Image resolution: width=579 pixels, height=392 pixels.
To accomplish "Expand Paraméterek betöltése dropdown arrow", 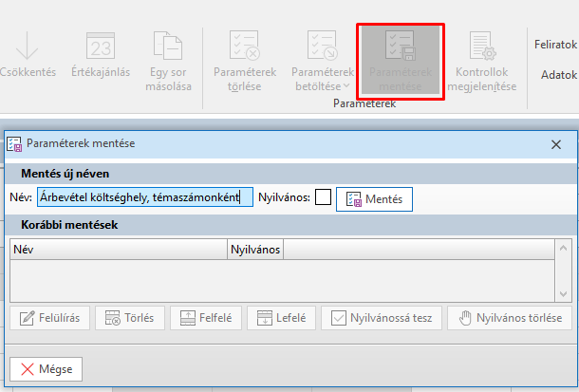I will pos(346,86).
